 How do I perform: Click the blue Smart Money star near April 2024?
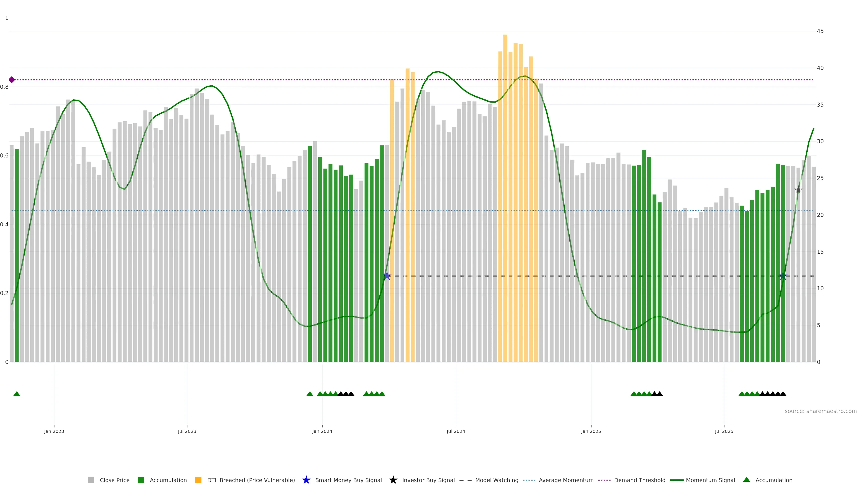point(387,276)
